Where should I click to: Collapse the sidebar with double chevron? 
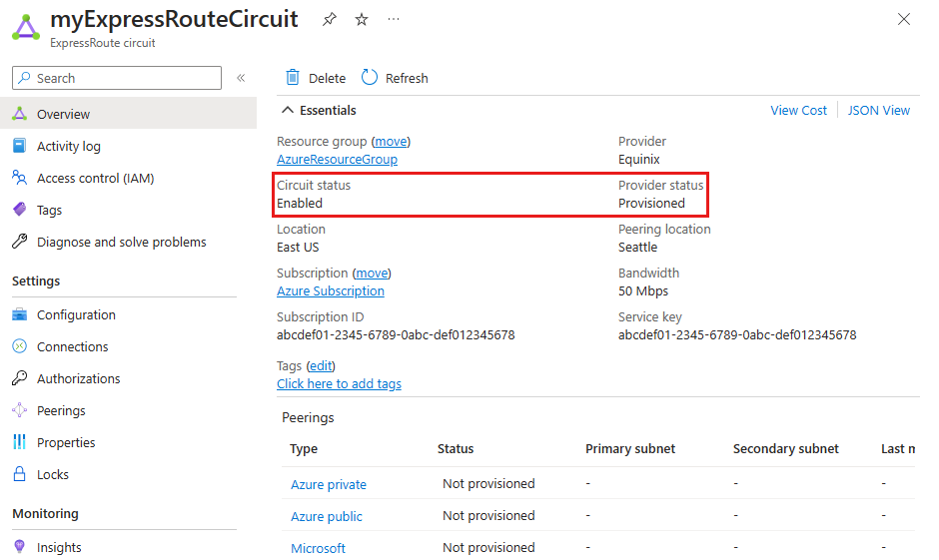coord(241,78)
